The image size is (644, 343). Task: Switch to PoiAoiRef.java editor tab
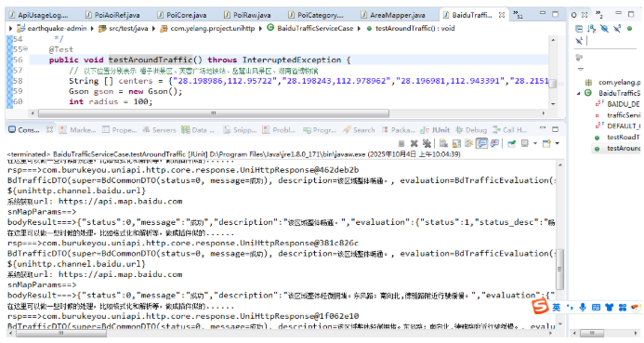pyautogui.click(x=113, y=15)
